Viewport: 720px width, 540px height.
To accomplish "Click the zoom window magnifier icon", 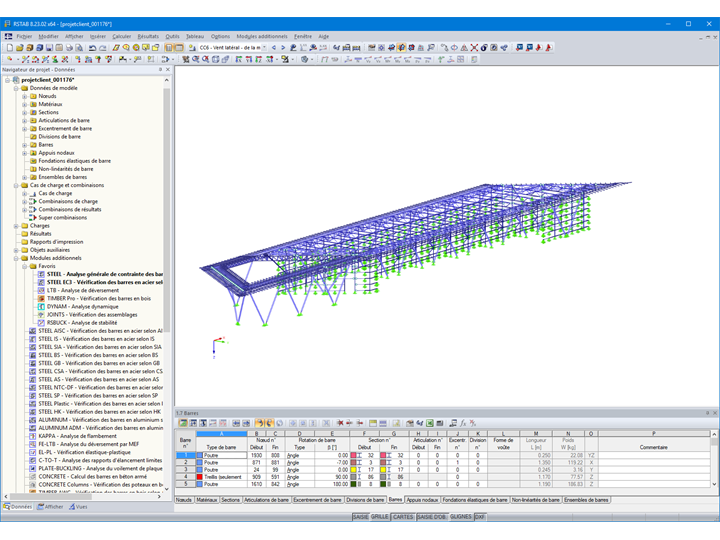I will click(x=196, y=59).
